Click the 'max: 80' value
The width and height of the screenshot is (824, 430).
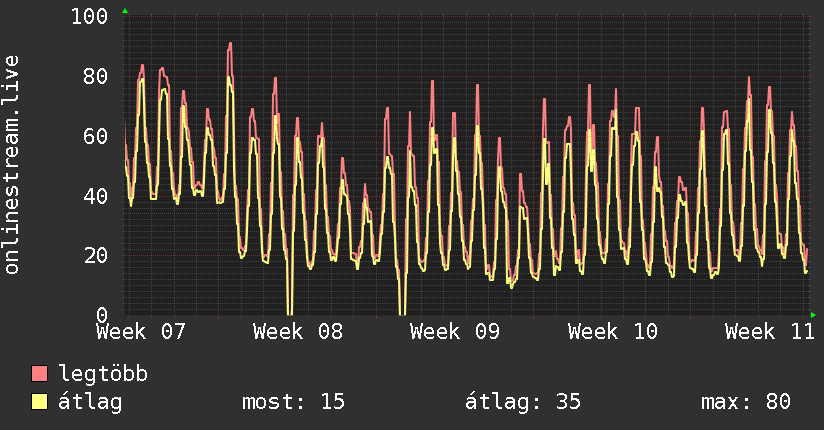(746, 402)
